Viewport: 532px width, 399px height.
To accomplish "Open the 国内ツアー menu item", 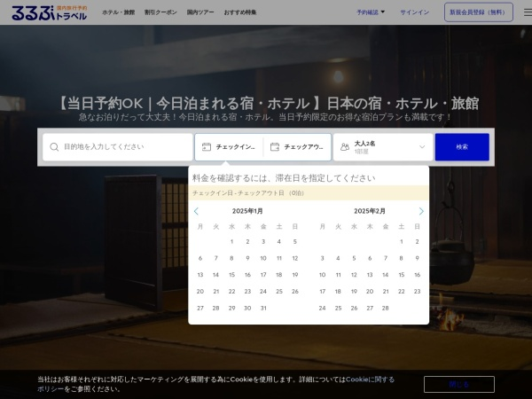I will coord(200,12).
